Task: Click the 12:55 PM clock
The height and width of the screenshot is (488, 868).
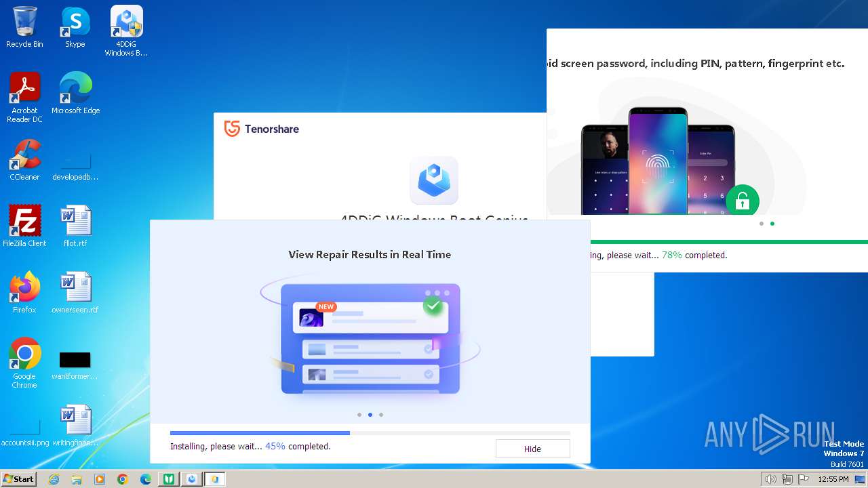Action: coord(833,479)
